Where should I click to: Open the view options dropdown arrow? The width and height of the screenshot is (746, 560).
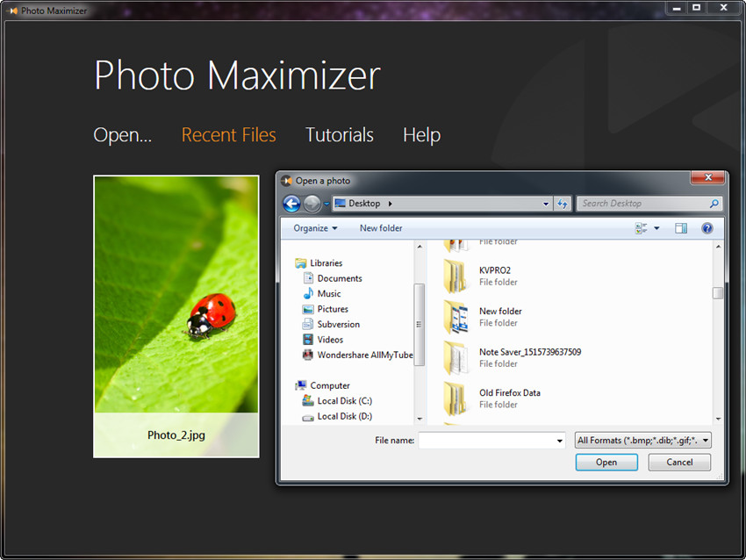click(x=656, y=228)
